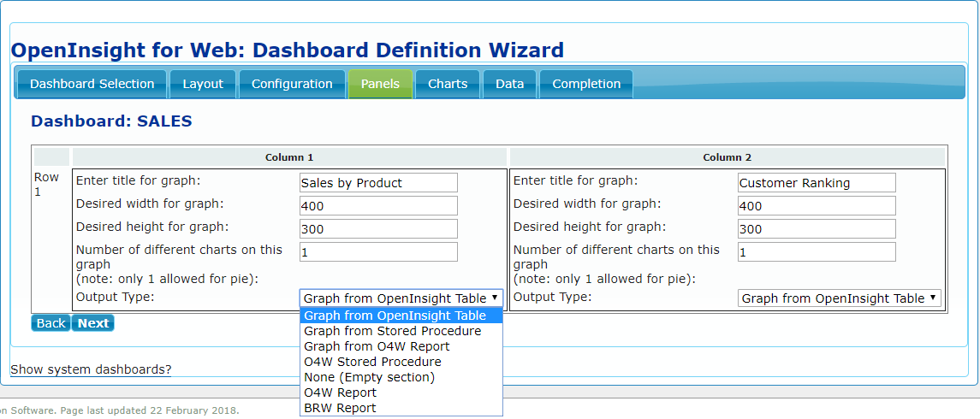Viewport: 980px width, 419px height.
Task: Click the Dashboard Definition Wizard title
Action: coord(288,50)
